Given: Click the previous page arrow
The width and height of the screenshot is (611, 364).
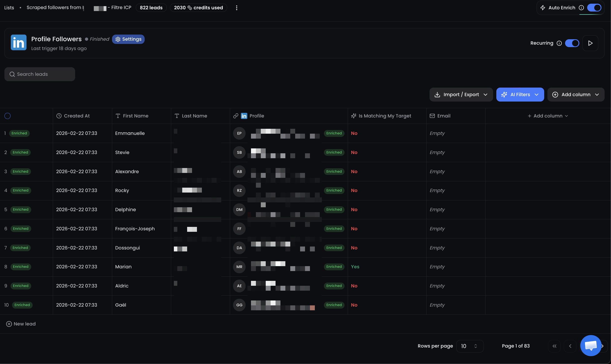Looking at the screenshot, I should [570, 346].
